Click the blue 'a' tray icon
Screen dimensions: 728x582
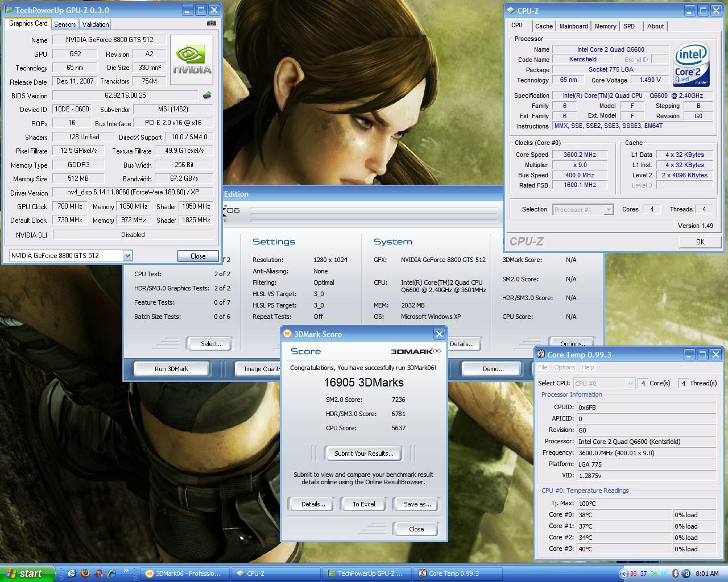(686, 573)
